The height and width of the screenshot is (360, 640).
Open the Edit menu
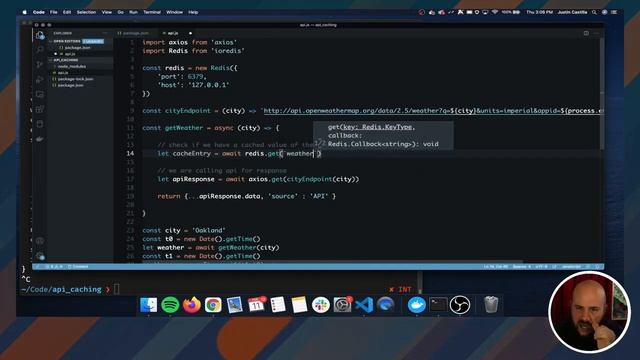coord(67,12)
